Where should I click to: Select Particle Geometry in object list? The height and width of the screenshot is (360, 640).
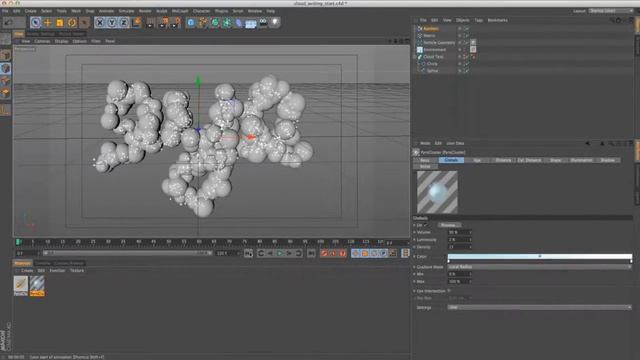click(x=439, y=42)
